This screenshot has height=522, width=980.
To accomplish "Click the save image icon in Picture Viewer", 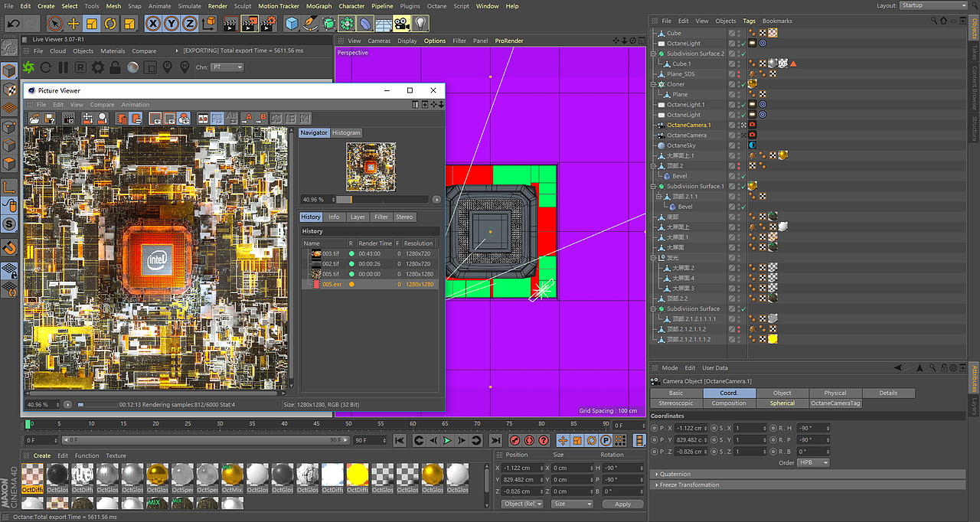I will [49, 118].
